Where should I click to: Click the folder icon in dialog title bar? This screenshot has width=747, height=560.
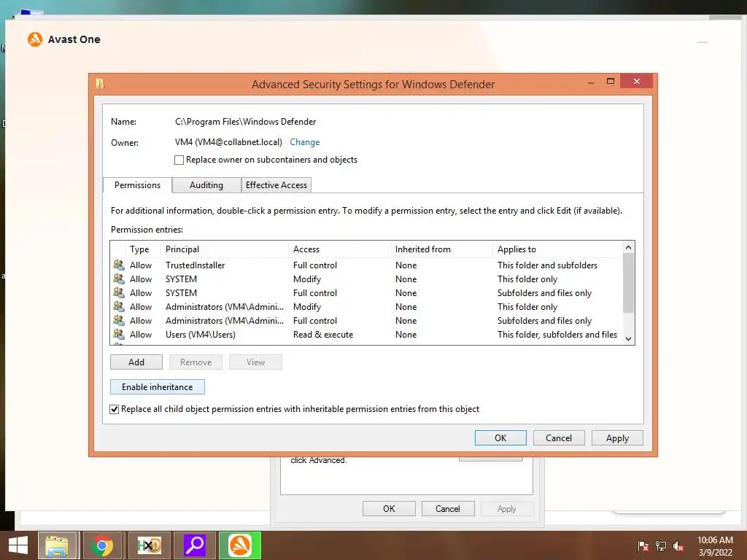(x=99, y=85)
